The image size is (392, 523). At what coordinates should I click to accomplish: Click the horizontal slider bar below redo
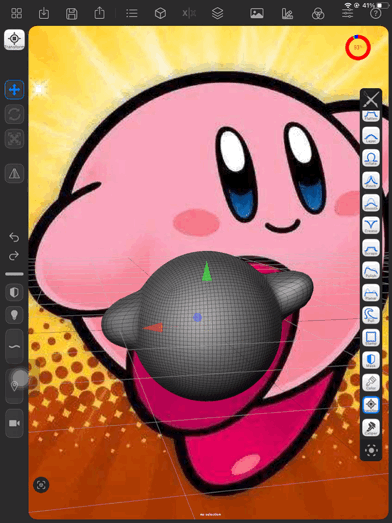[x=14, y=274]
